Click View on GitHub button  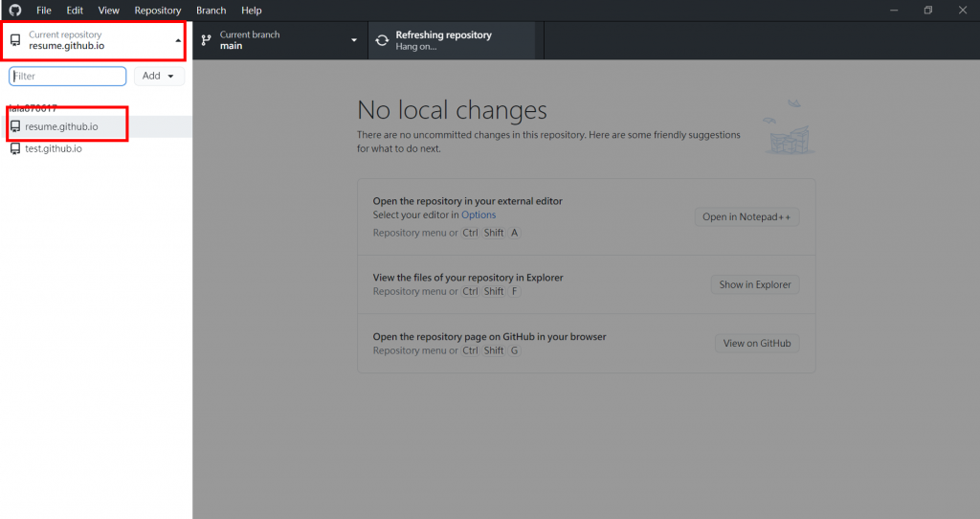757,344
